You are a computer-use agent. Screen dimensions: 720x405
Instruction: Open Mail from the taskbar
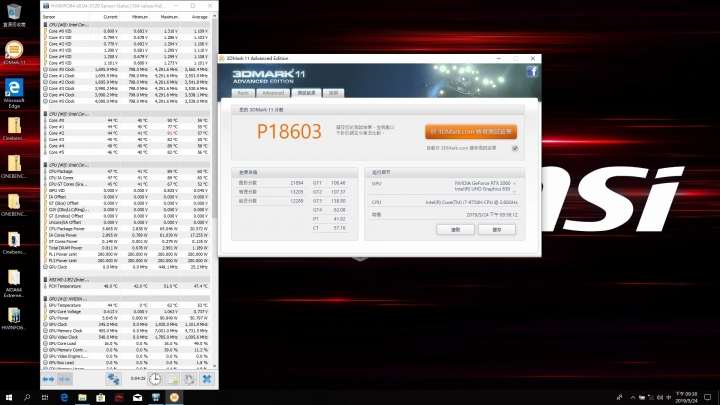(x=137, y=398)
